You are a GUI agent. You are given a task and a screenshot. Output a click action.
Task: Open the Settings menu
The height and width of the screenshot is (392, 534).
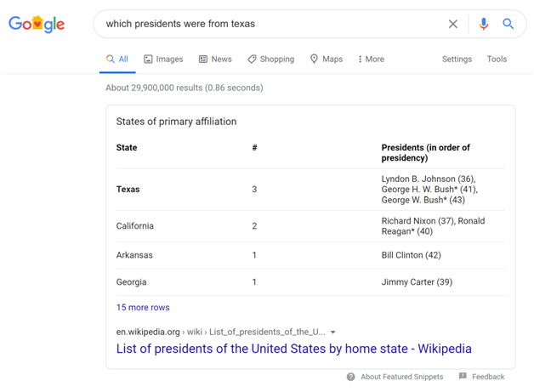pos(457,60)
